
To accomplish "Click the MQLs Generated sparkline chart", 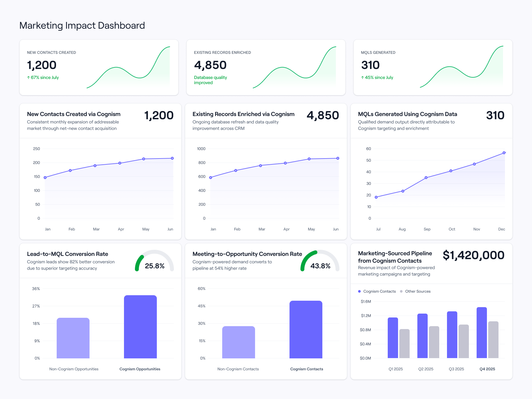I will [x=461, y=68].
